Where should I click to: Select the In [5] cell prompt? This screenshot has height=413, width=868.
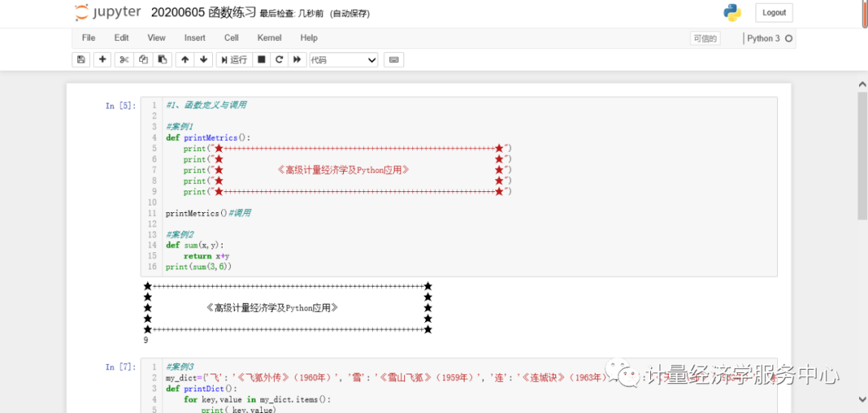[121, 106]
